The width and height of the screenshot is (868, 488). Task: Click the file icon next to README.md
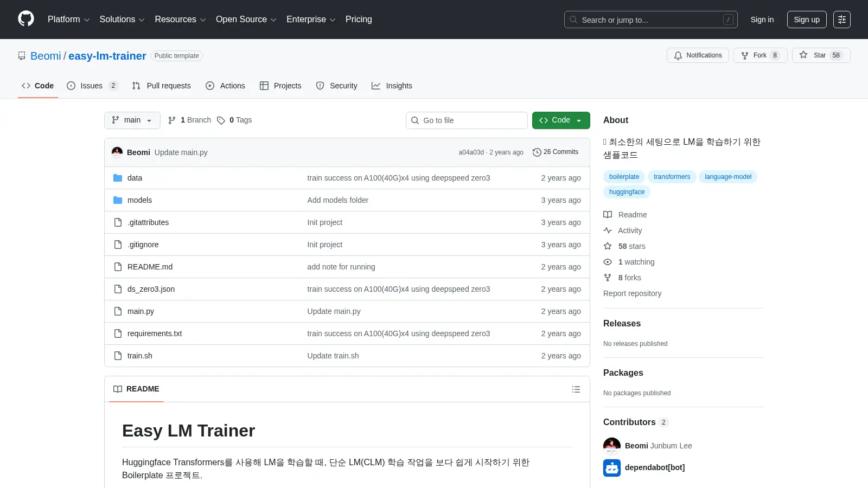[118, 267]
